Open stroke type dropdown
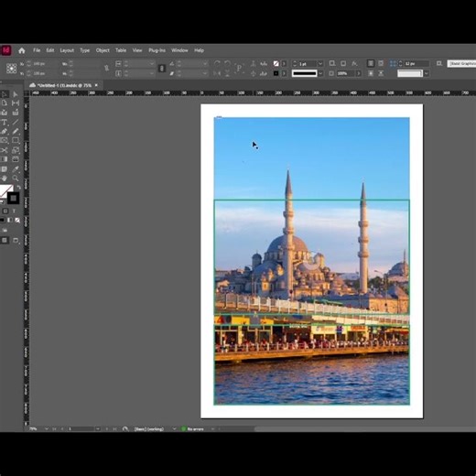This screenshot has width=476, height=476. tap(320, 73)
